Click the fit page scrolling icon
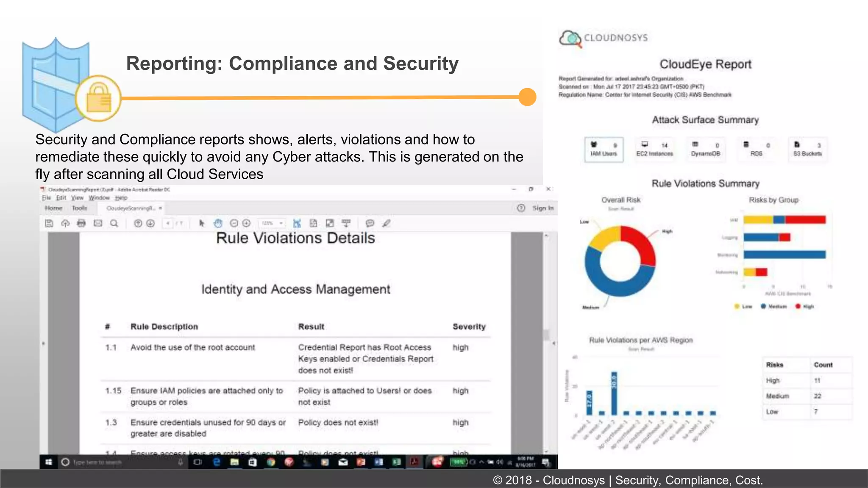The height and width of the screenshot is (488, 868). pos(313,223)
